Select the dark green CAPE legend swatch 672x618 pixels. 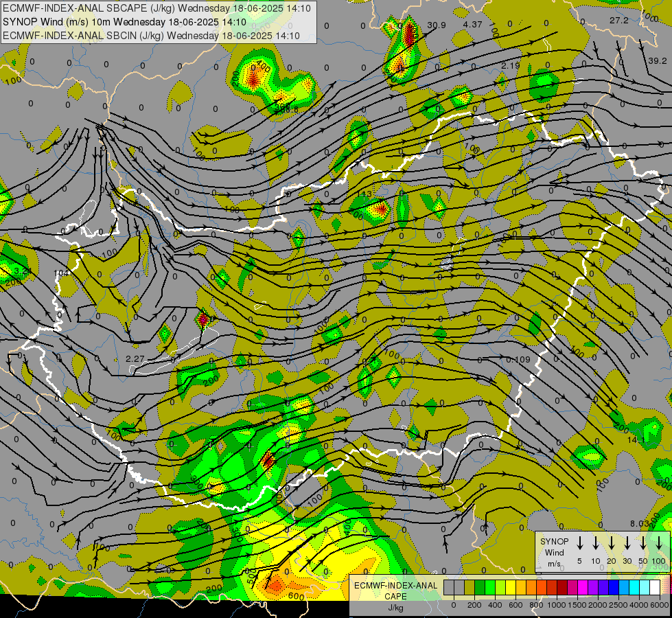[480, 588]
